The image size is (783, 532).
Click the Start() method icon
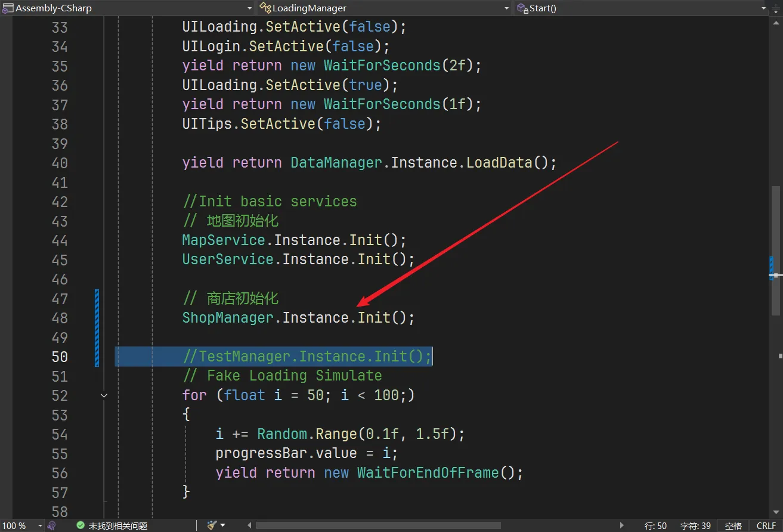coord(522,8)
